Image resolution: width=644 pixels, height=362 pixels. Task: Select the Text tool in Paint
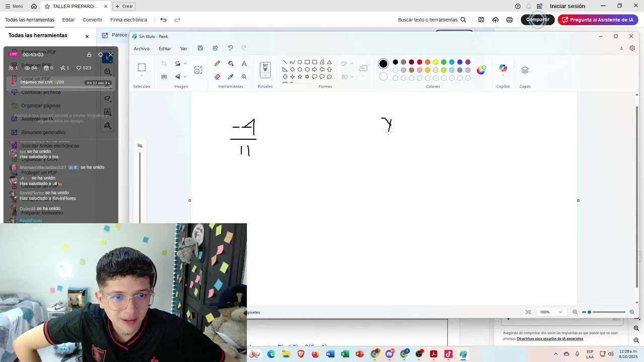244,64
